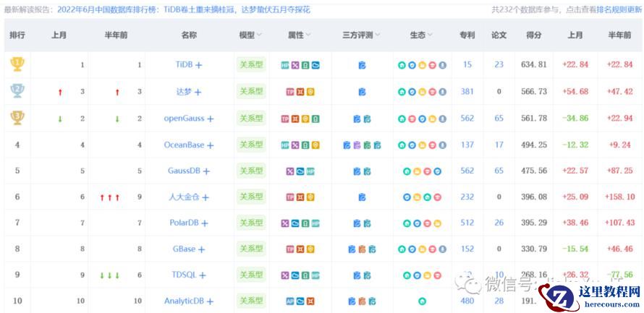Click patent count 15 for TiDB
The width and height of the screenshot is (644, 313).
click(467, 64)
